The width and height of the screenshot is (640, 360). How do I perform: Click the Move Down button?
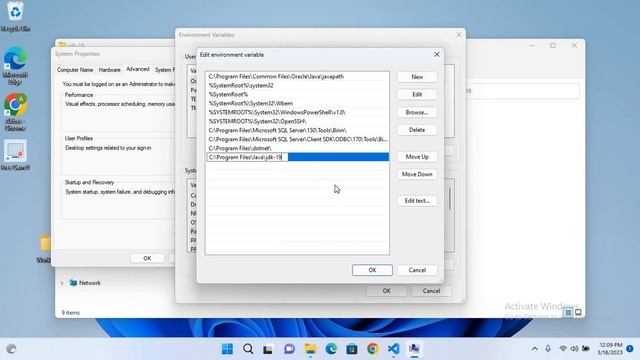point(417,174)
